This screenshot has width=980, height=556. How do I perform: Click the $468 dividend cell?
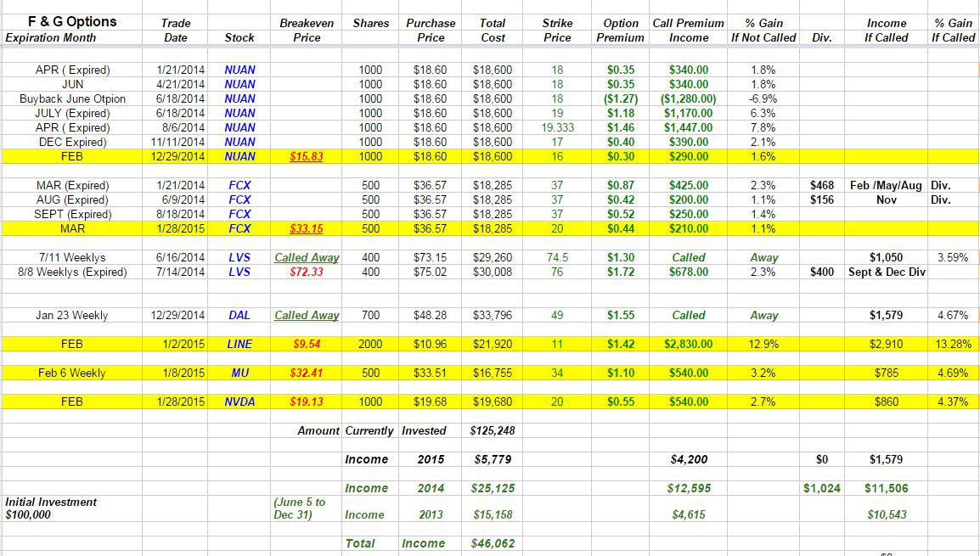point(822,186)
